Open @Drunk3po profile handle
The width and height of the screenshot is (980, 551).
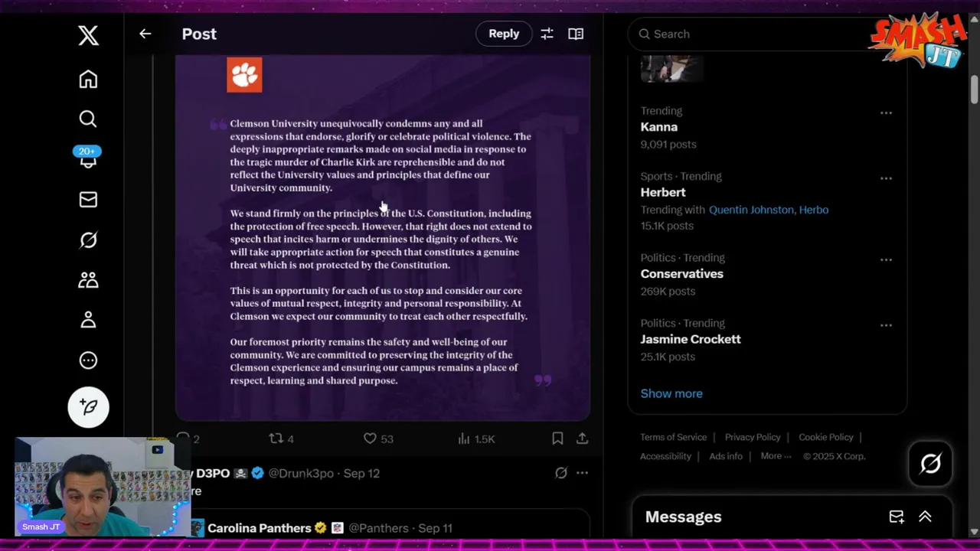pos(301,474)
